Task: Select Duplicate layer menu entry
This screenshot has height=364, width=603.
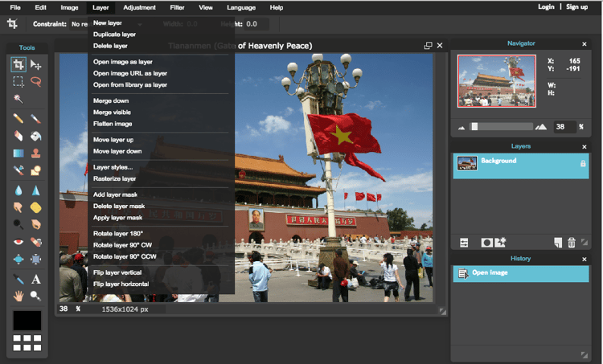Action: click(x=114, y=35)
